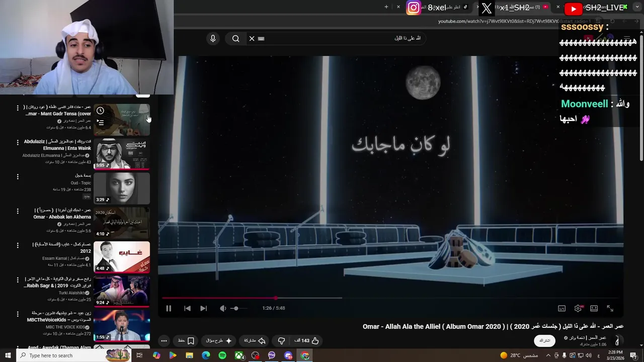Viewport: 644px width, 362px height.
Task: Open options for MBCTheVoiceKids video
Action: 18,313
